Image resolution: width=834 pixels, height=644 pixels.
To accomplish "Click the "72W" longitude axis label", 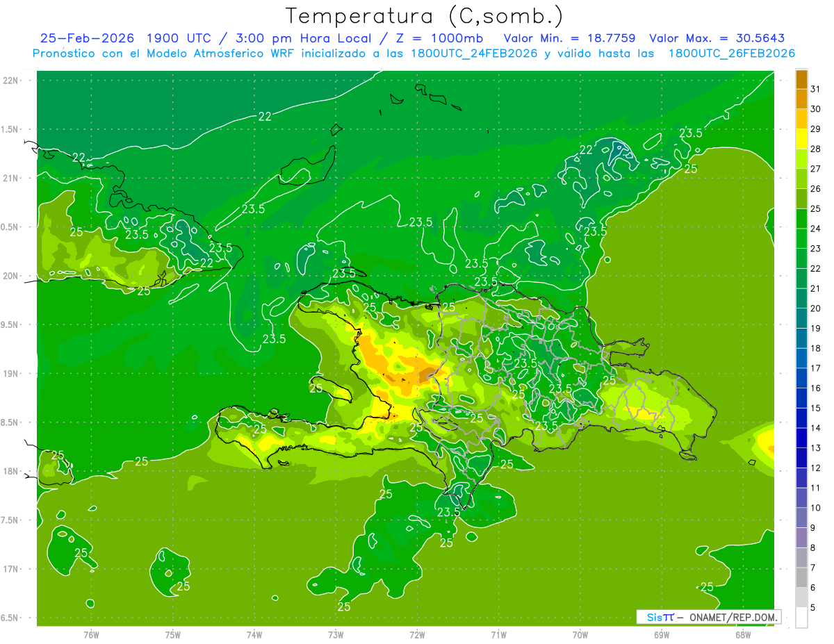I will click(x=417, y=635).
